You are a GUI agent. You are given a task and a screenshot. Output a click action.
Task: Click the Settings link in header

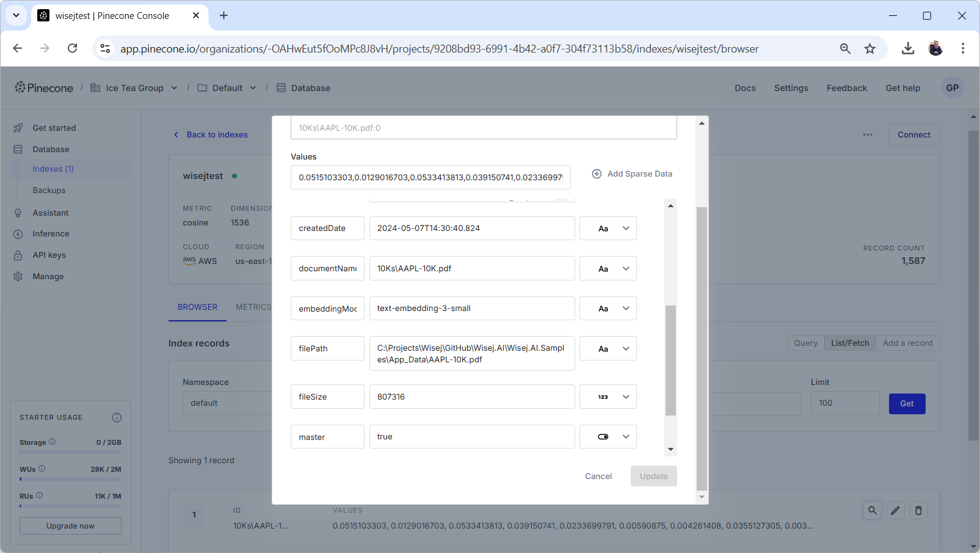[x=791, y=88]
